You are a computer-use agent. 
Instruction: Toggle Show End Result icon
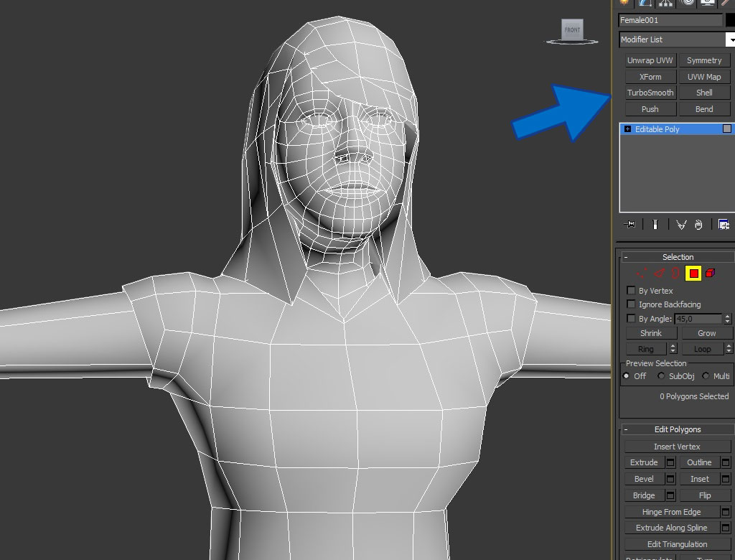tap(655, 225)
